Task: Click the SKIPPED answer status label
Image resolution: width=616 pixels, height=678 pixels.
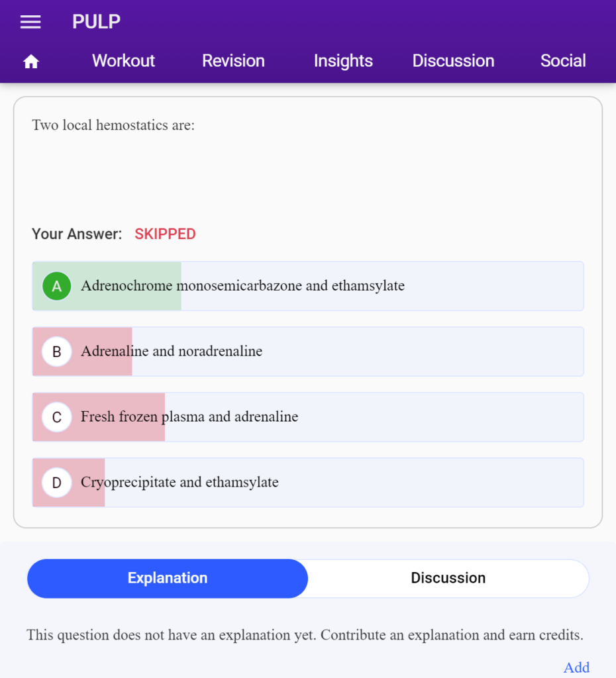Action: (x=165, y=234)
